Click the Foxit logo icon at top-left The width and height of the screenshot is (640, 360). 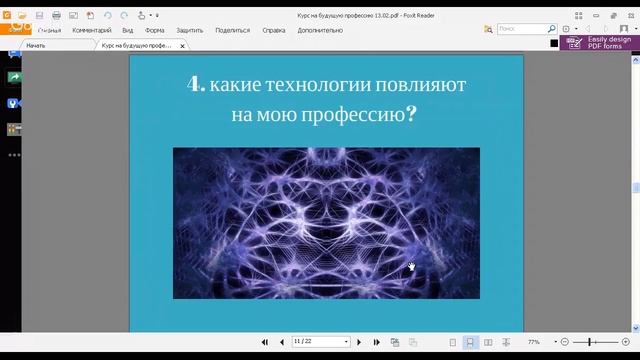[7, 16]
